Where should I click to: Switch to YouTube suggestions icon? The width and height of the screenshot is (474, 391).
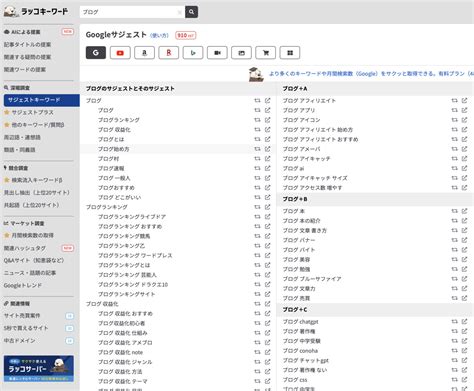[x=120, y=53]
